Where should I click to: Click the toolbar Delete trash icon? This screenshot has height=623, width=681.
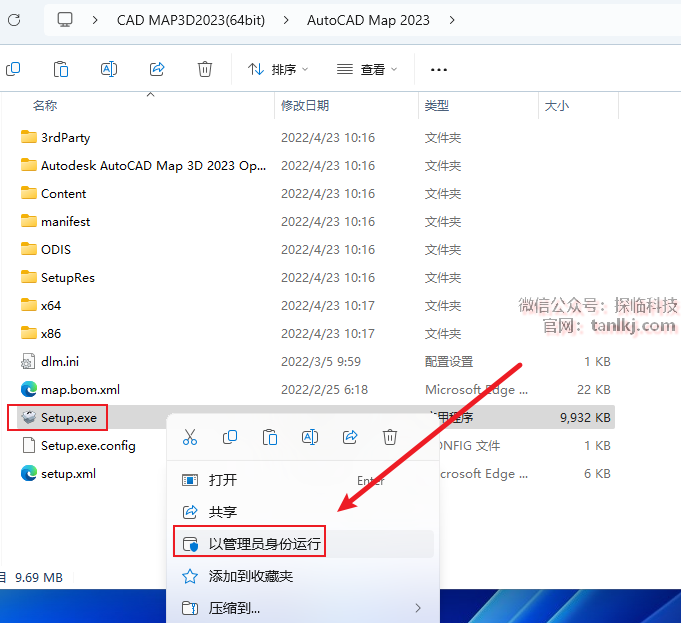205,69
